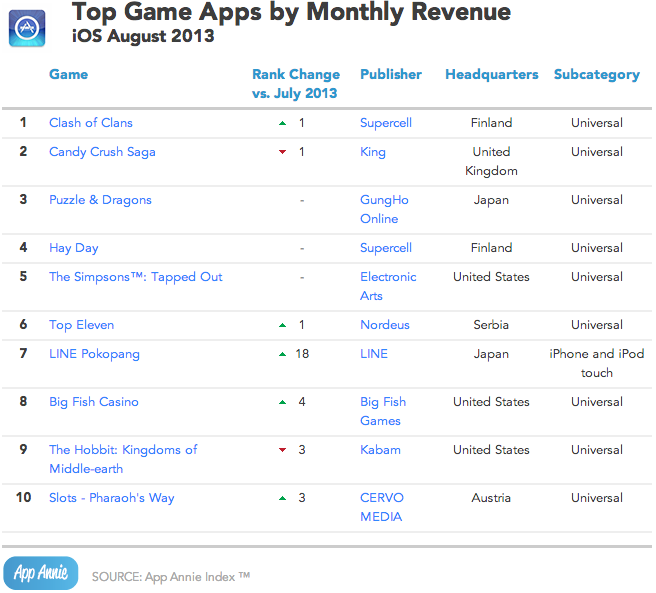Open the Big Fish Games publisher link
656x593 pixels.
coord(383,411)
